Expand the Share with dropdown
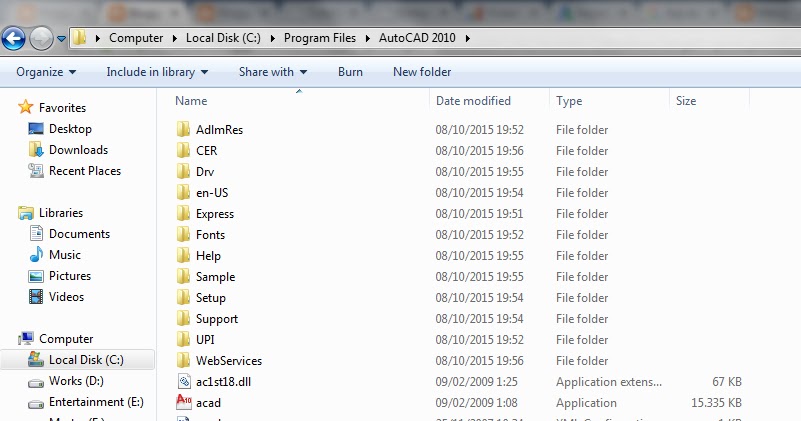The height and width of the screenshot is (421, 801). [273, 72]
